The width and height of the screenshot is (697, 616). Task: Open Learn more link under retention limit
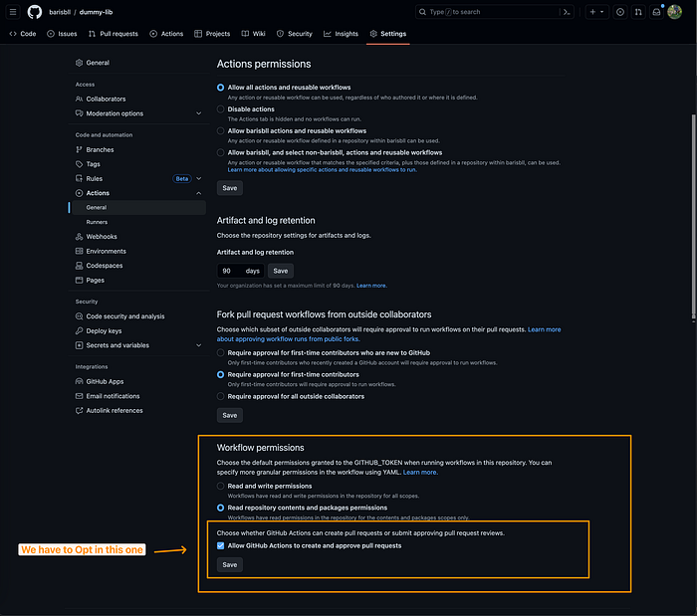371,286
